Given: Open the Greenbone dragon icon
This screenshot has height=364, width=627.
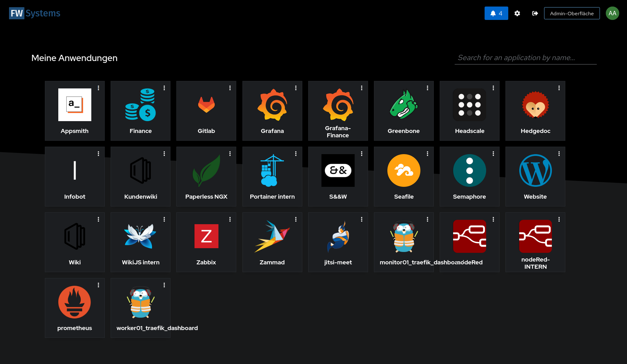Looking at the screenshot, I should tap(404, 105).
